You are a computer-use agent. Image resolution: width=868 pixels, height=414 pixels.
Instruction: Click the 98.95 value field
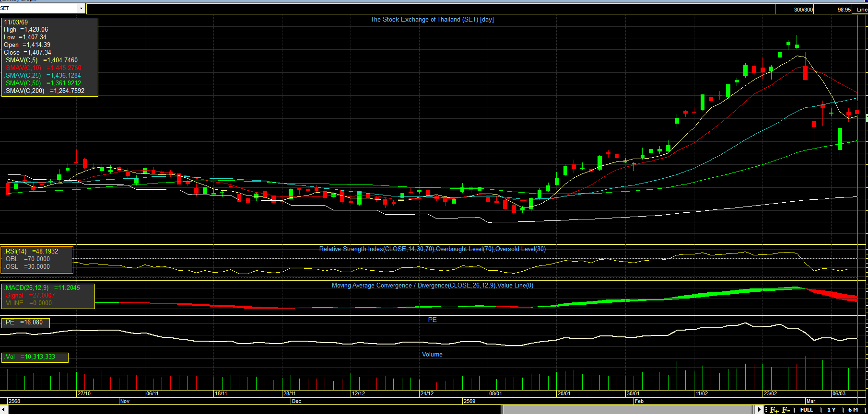(833, 10)
